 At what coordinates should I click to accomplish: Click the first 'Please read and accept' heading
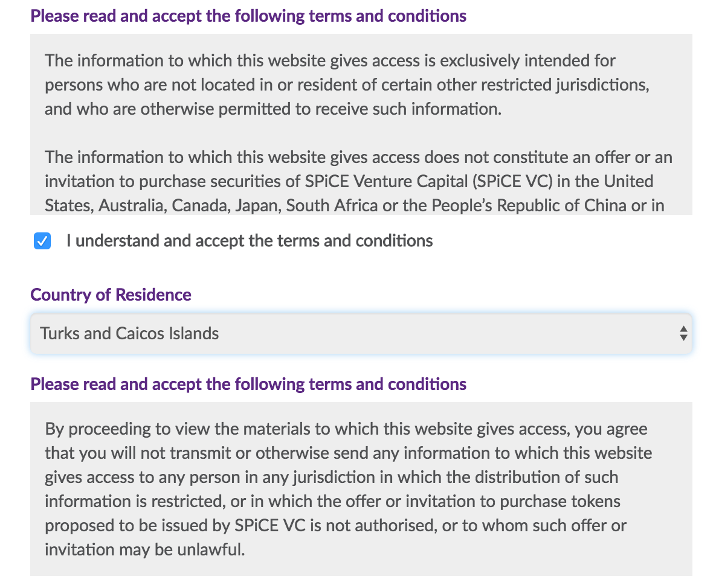click(248, 16)
